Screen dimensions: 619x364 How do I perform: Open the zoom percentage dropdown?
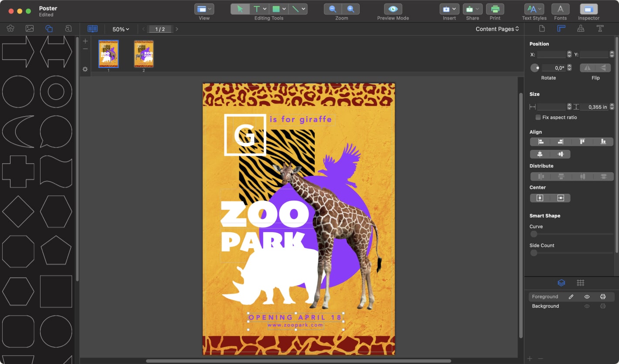[x=121, y=29]
